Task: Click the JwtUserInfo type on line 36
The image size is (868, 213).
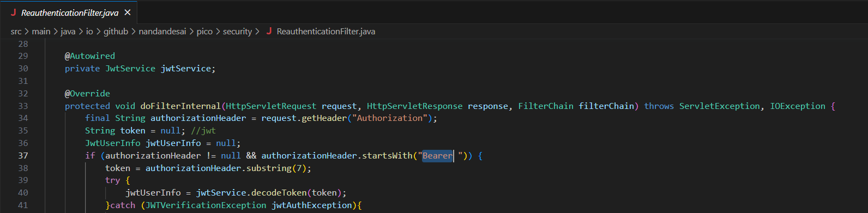Action: tap(113, 143)
